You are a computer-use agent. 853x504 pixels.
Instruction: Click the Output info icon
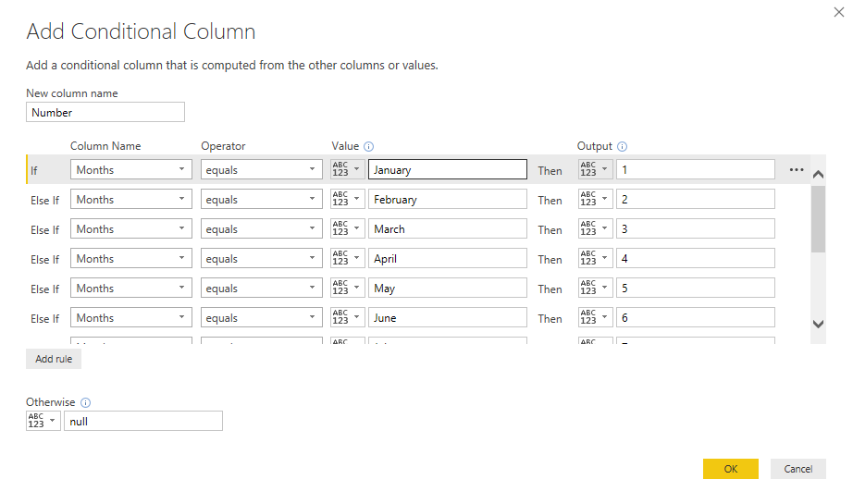(x=622, y=146)
